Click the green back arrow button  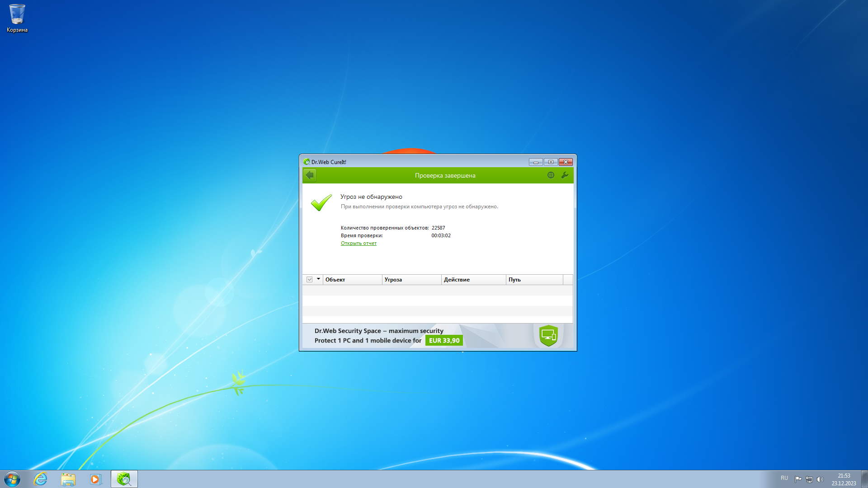tap(310, 175)
